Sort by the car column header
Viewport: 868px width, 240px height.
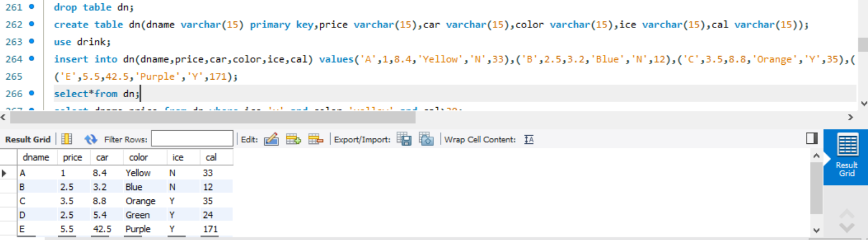(102, 157)
